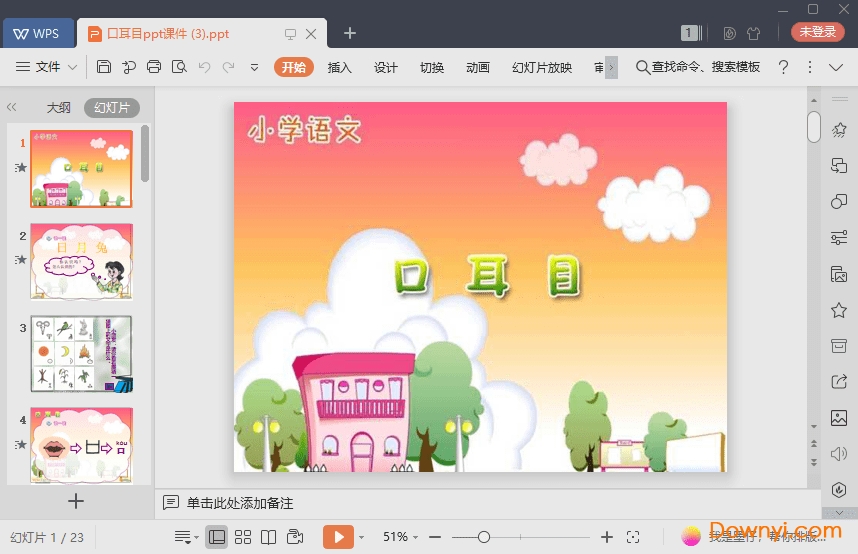The image size is (858, 554).
Task: Open the share export icon in sidebar
Action: click(839, 382)
